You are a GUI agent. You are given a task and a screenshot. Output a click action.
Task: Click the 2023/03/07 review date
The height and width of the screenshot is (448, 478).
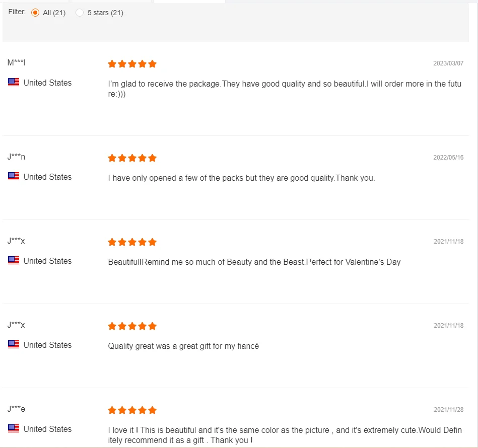pyautogui.click(x=448, y=64)
